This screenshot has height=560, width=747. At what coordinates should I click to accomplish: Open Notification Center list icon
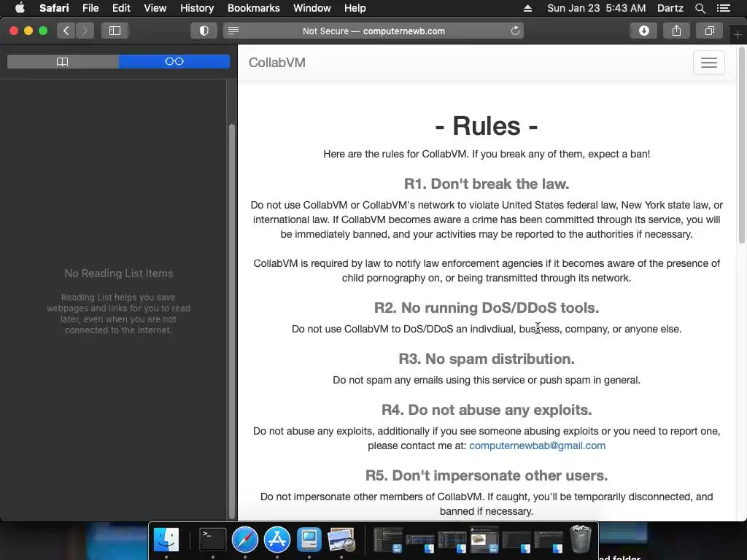723,8
